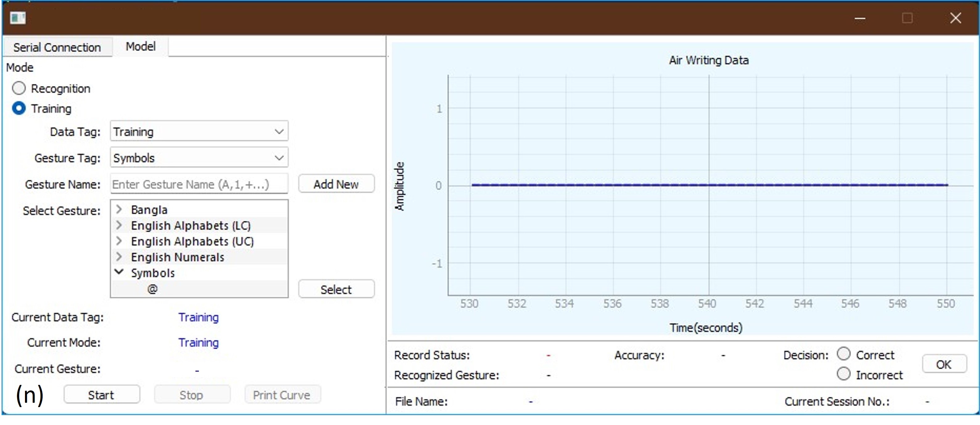Close the application window
This screenshot has height=425, width=980.
pos(955,18)
